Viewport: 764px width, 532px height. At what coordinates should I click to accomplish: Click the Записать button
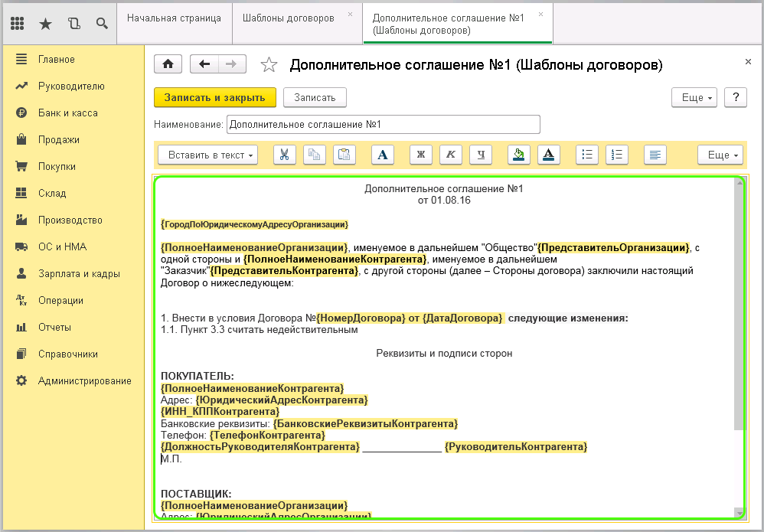(x=315, y=97)
